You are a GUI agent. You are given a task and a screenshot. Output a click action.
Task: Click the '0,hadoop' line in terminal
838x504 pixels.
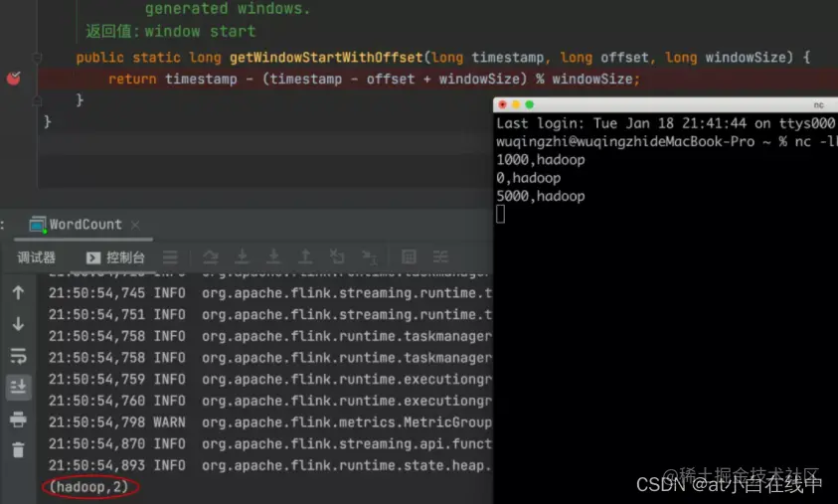click(x=528, y=178)
